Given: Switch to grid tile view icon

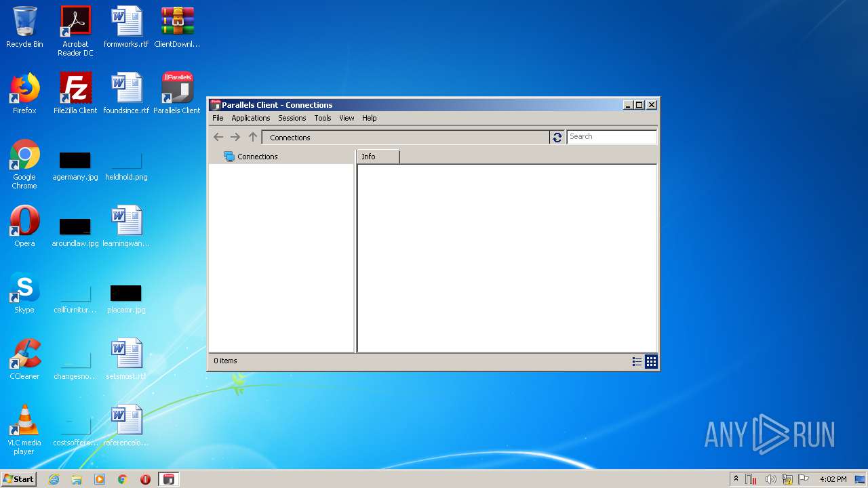Looking at the screenshot, I should click(x=651, y=362).
